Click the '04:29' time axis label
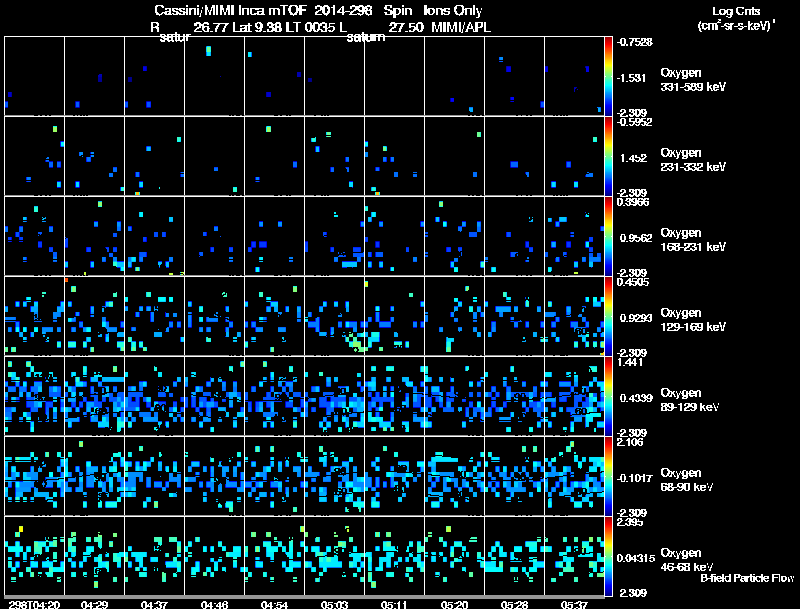Image resolution: width=800 pixels, height=609 pixels. click(94, 605)
